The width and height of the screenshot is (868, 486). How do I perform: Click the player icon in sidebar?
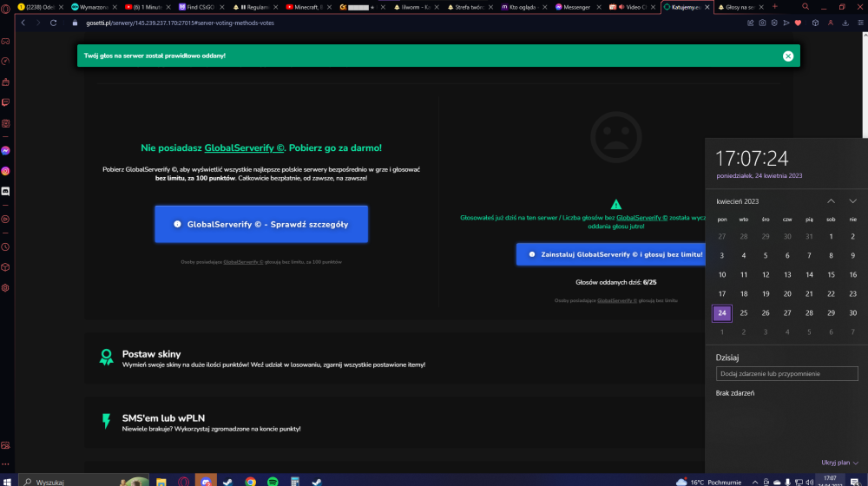tap(5, 220)
